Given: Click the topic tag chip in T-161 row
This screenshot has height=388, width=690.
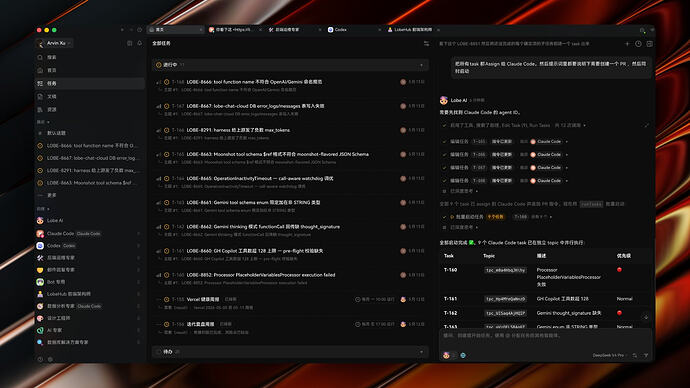Looking at the screenshot, I should [505, 299].
